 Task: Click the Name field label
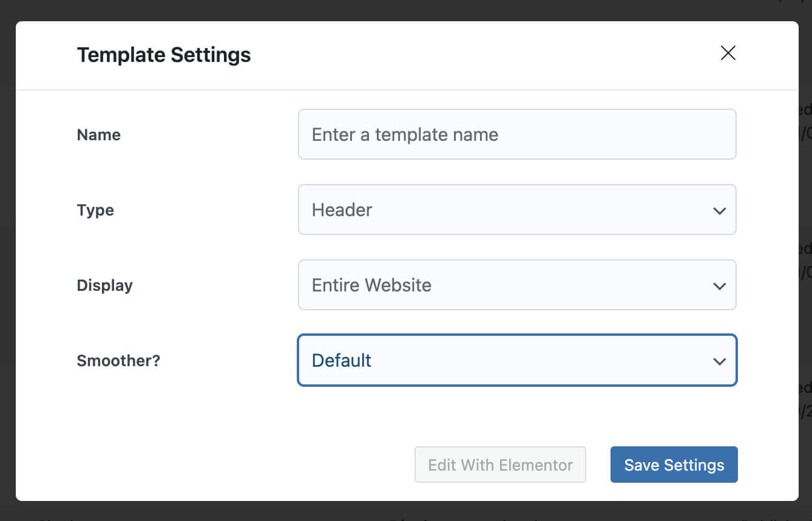pos(98,135)
